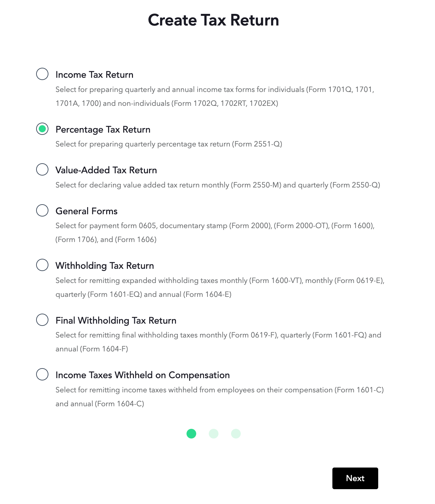Click the Create Tax Return heading
The width and height of the screenshot is (435, 504).
(x=213, y=20)
